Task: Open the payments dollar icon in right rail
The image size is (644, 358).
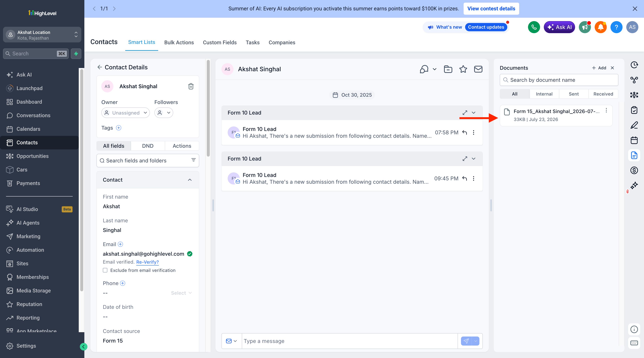Action: 634,170
